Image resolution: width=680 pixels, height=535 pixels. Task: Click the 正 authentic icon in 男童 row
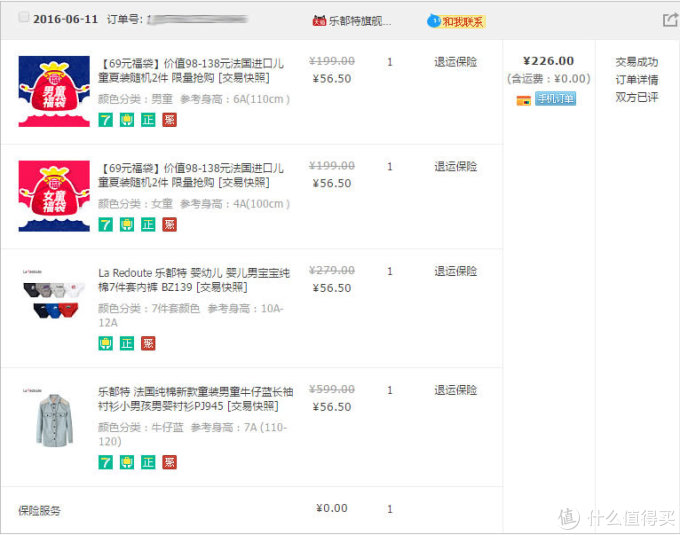(x=148, y=120)
